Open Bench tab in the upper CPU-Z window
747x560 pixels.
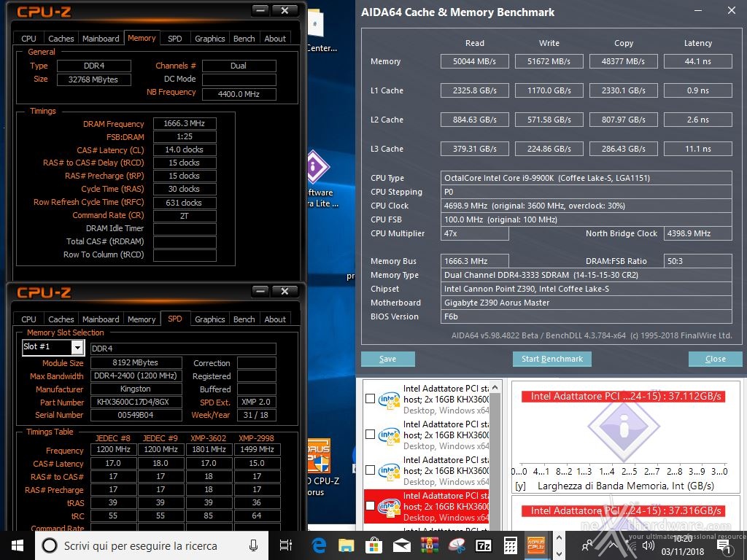pos(244,39)
